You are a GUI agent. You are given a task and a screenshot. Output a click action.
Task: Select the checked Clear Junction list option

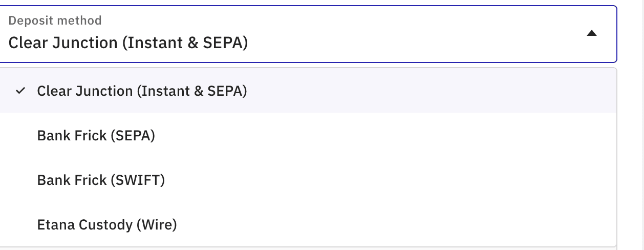pos(142,91)
